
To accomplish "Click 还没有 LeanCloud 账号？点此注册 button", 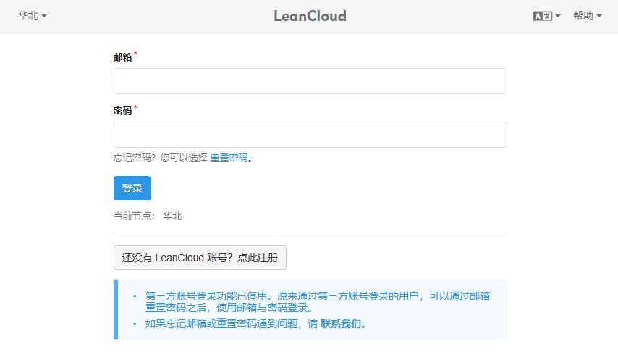I will point(200,258).
